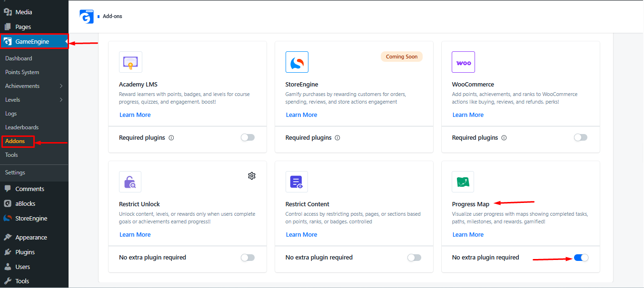Click the Media icon in sidebar
The width and height of the screenshot is (644, 288).
[8, 12]
